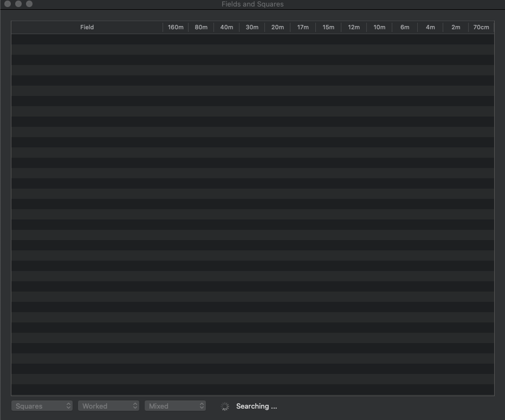Image resolution: width=505 pixels, height=420 pixels.
Task: Click the searching progress spinner
Action: tap(225, 406)
